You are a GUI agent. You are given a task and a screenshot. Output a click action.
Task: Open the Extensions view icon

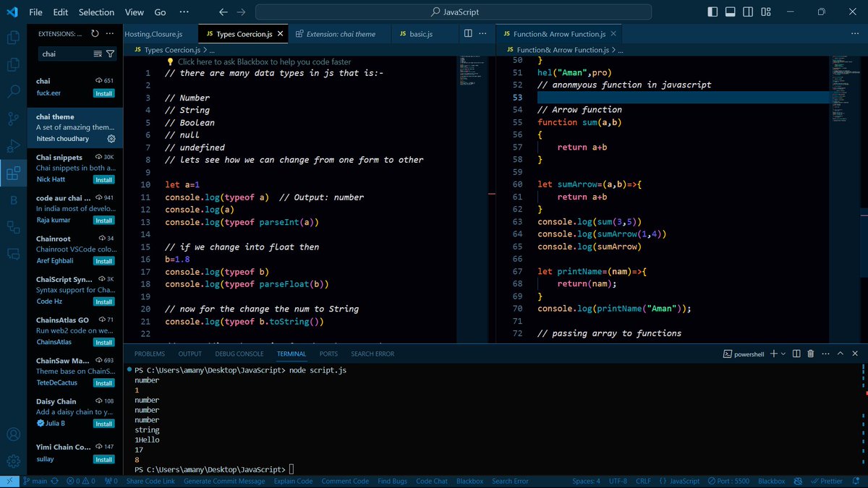click(13, 173)
